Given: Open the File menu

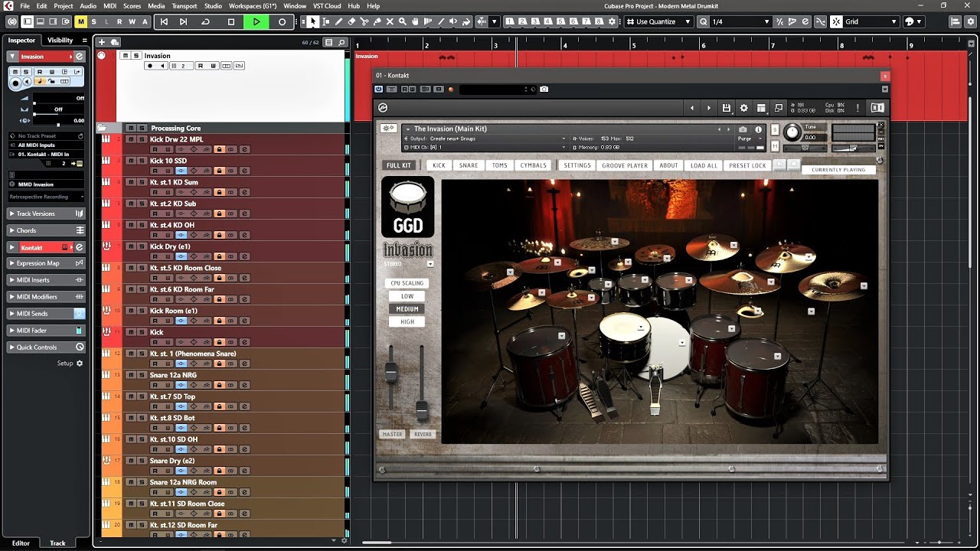Looking at the screenshot, I should pos(25,5).
